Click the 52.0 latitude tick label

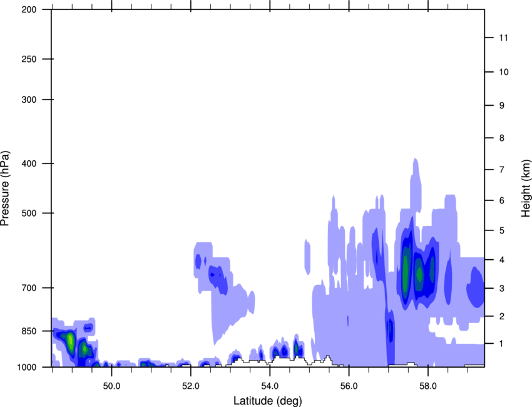tap(191, 386)
